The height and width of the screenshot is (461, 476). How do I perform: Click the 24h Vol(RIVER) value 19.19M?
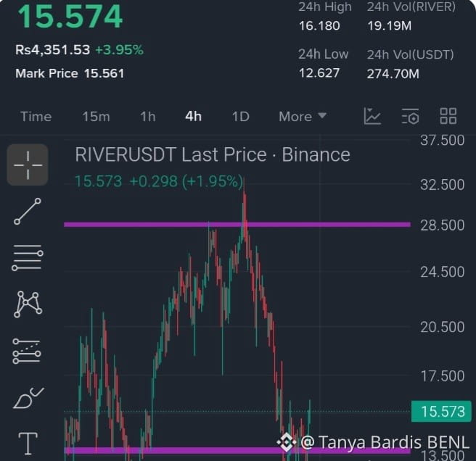point(389,26)
